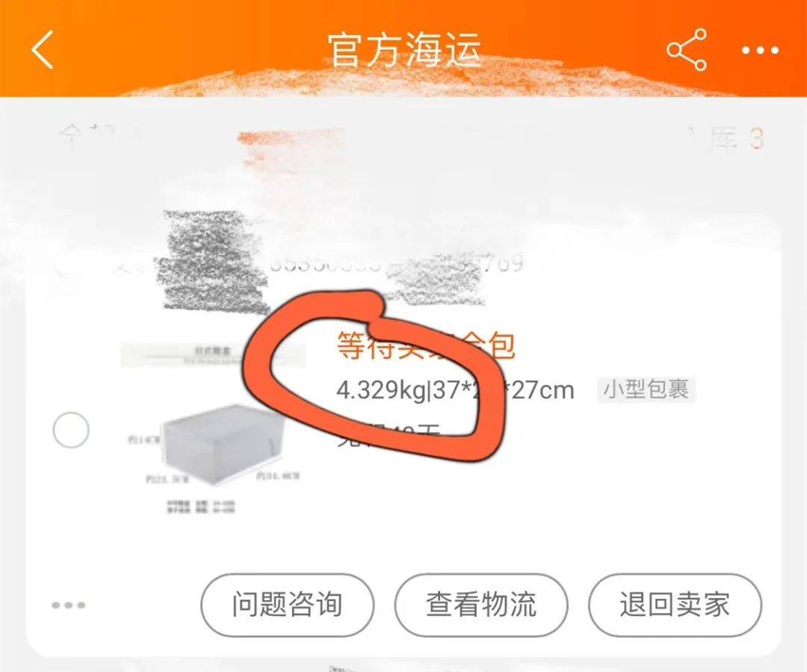807x672 pixels.
Task: Open the share icon in the header
Action: click(x=687, y=49)
